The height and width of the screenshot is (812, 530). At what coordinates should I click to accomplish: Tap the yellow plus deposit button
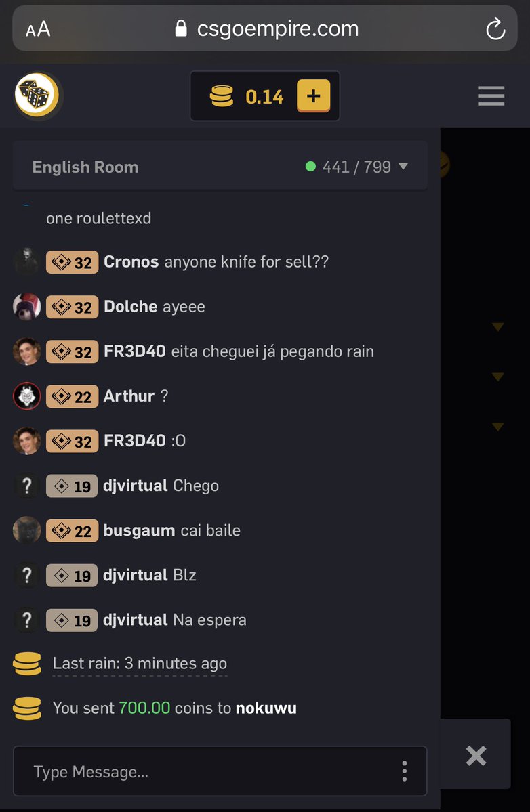(x=313, y=95)
